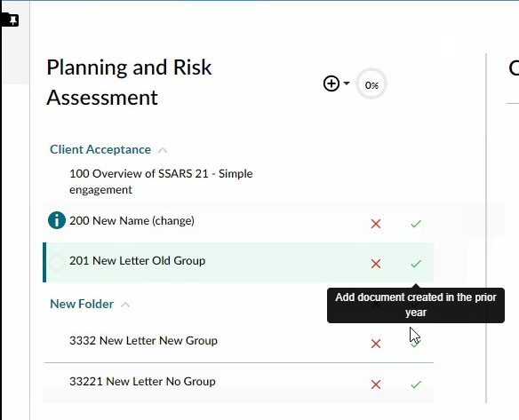Click the 0% progress circle
This screenshot has width=519, height=420.
coord(371,83)
